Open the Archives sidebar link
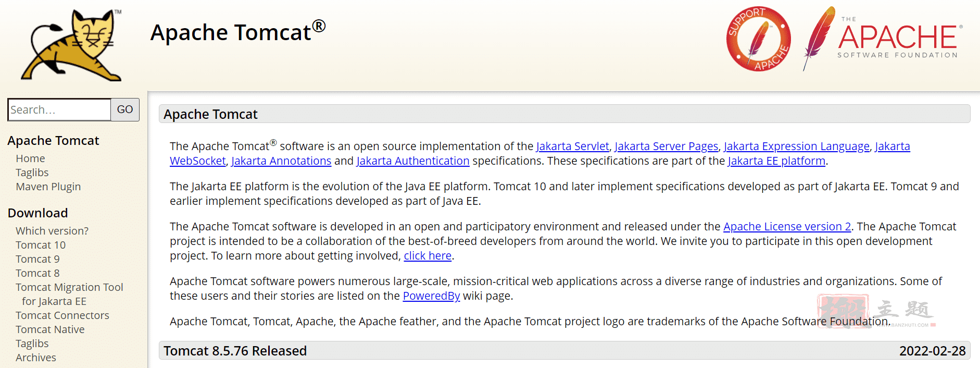The width and height of the screenshot is (980, 368). 36,358
